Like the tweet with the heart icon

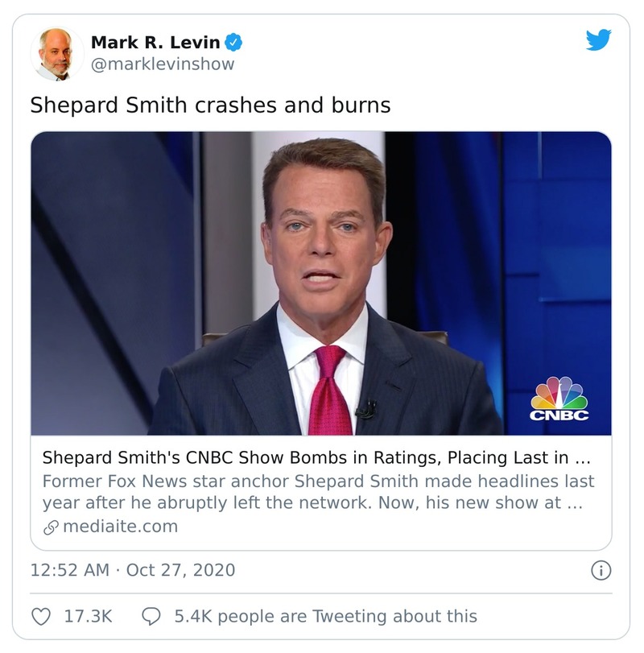pos(40,617)
